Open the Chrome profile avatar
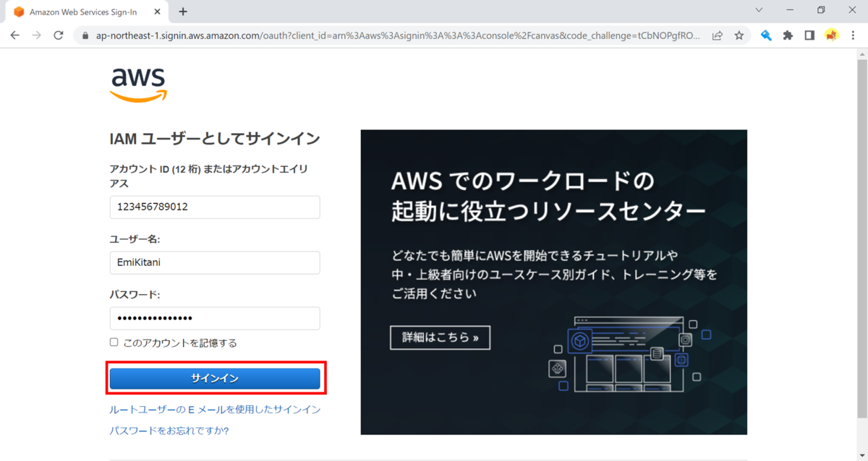The width and height of the screenshot is (868, 461). [x=831, y=35]
